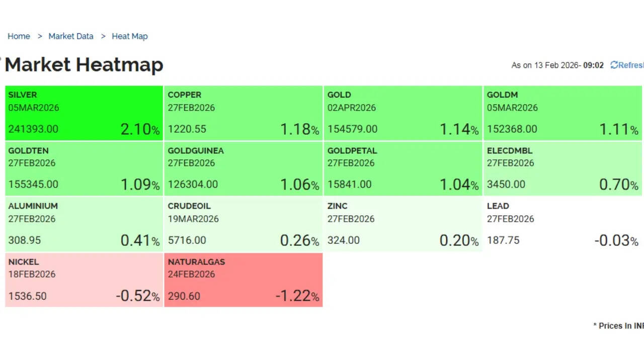Click the Market Heatmap heading
This screenshot has width=644, height=362.
[x=84, y=65]
